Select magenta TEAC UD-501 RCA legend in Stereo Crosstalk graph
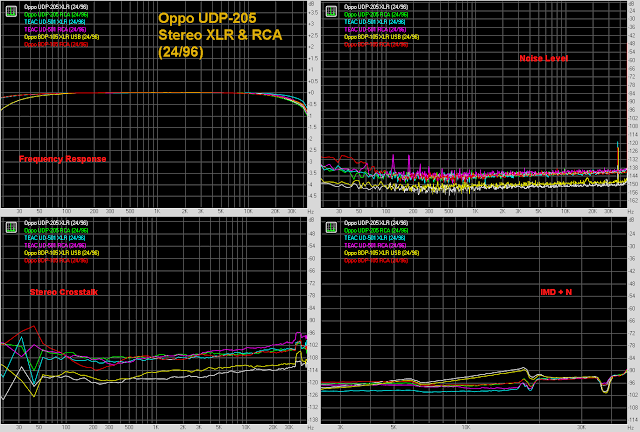The height and width of the screenshot is (432, 640). coord(55,245)
